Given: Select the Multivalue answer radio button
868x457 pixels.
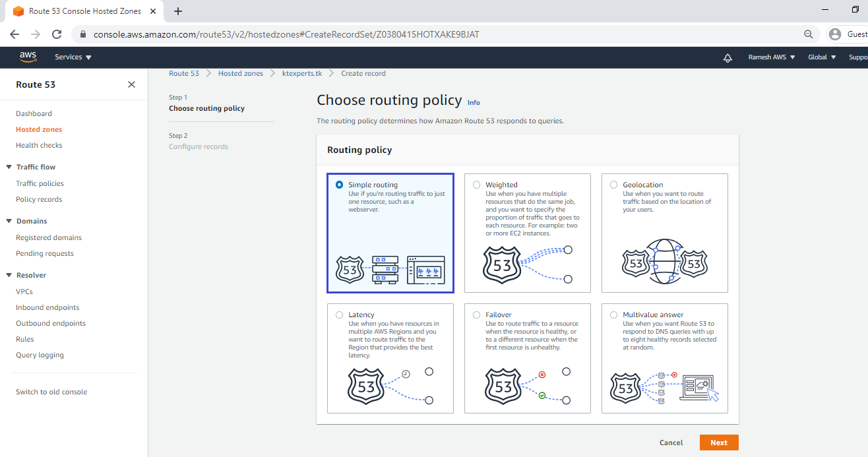Looking at the screenshot, I should coord(613,315).
